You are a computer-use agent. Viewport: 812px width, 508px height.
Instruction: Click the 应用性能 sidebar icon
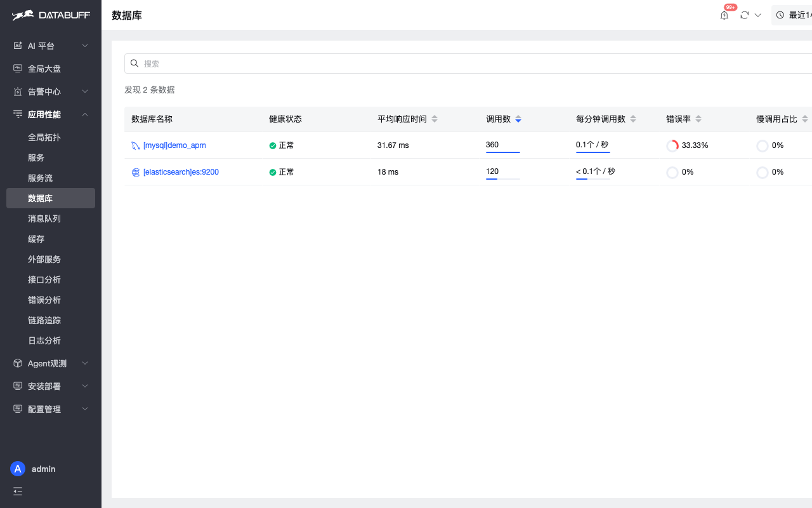18,114
